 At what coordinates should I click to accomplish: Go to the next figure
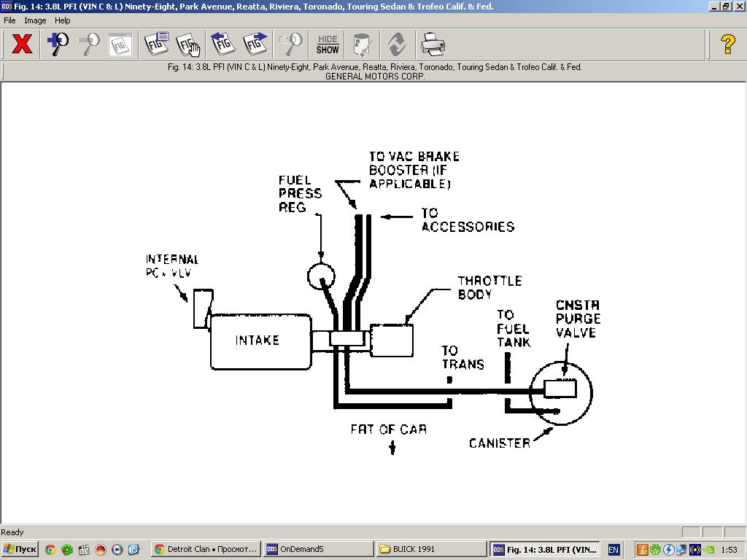255,44
